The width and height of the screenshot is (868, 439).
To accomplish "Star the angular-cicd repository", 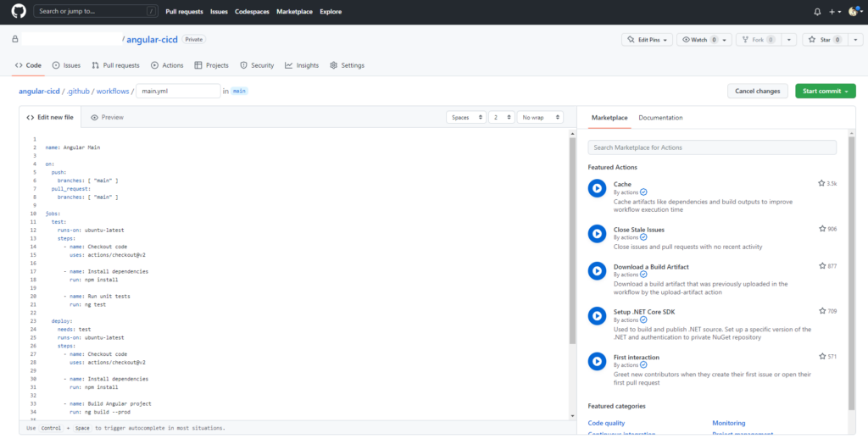I will pyautogui.click(x=824, y=40).
